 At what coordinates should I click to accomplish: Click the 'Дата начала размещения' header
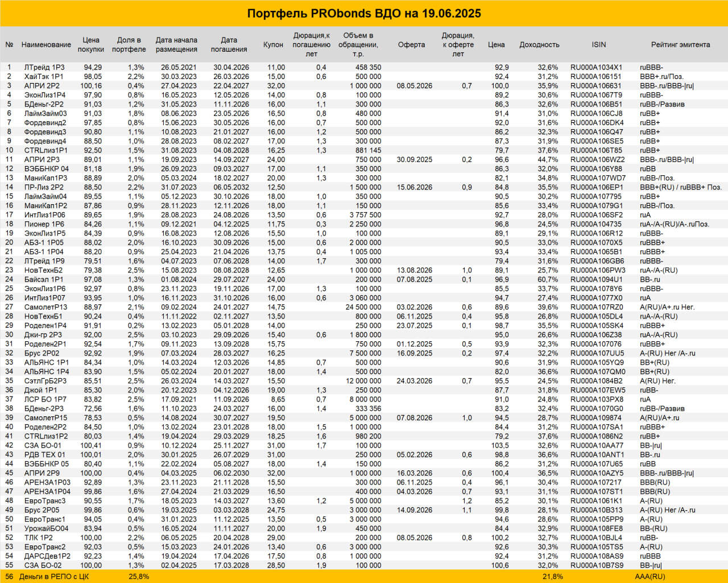click(x=176, y=45)
